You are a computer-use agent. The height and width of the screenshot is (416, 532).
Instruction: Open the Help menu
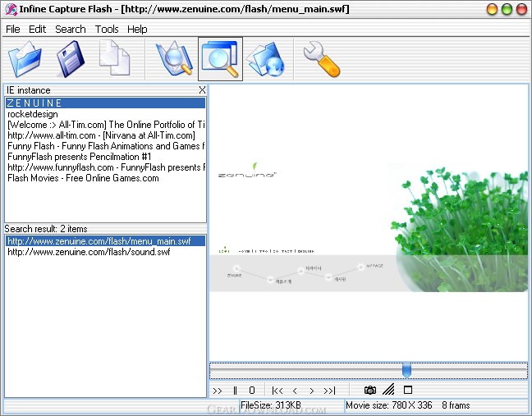pos(137,30)
